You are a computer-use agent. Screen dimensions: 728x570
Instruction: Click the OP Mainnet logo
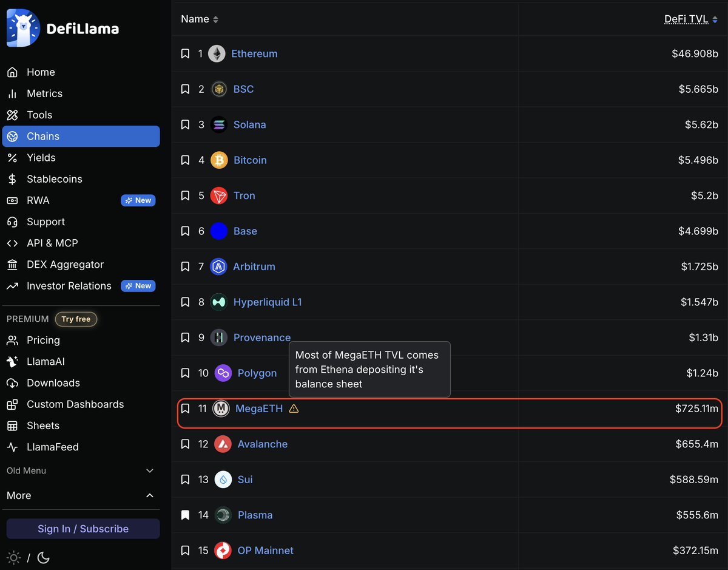coord(223,551)
